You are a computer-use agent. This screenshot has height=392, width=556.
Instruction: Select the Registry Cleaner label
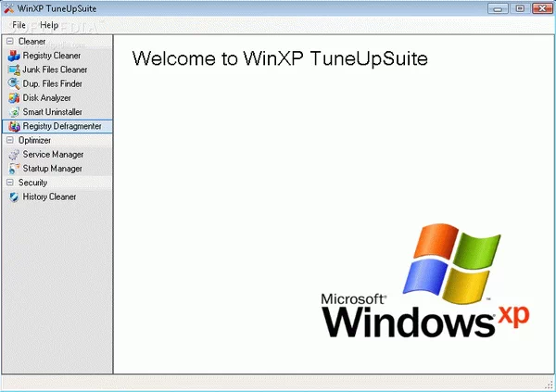coord(52,56)
